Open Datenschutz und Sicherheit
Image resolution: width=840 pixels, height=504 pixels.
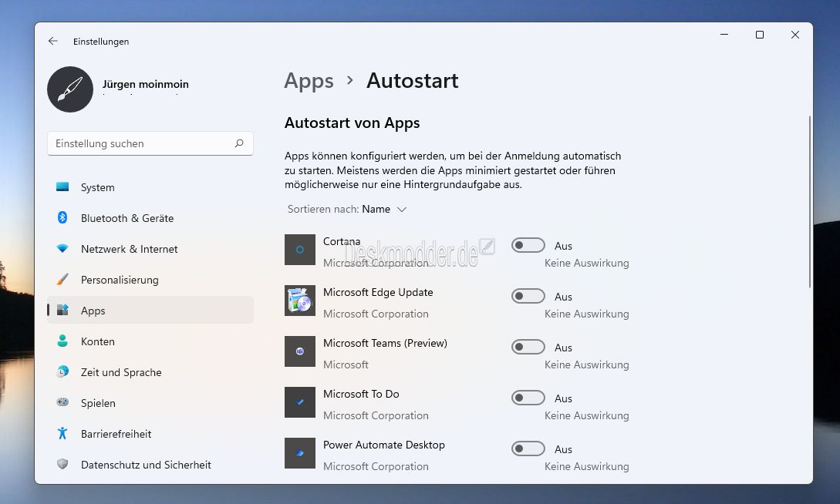coord(150,465)
